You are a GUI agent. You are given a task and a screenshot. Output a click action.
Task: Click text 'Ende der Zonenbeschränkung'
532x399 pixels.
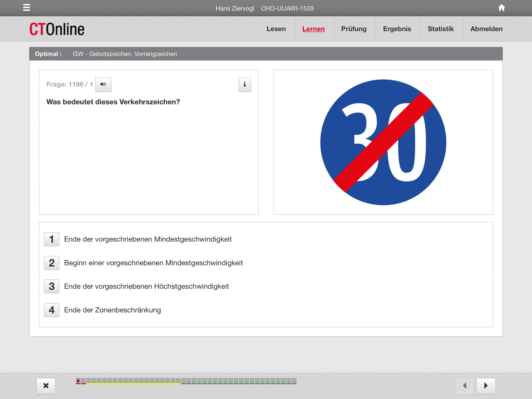(x=112, y=310)
